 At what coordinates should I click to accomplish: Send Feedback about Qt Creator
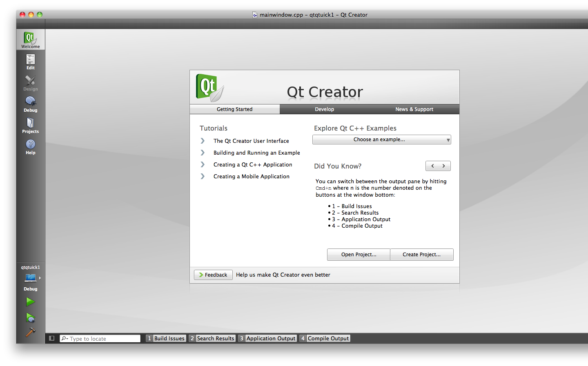tap(213, 275)
